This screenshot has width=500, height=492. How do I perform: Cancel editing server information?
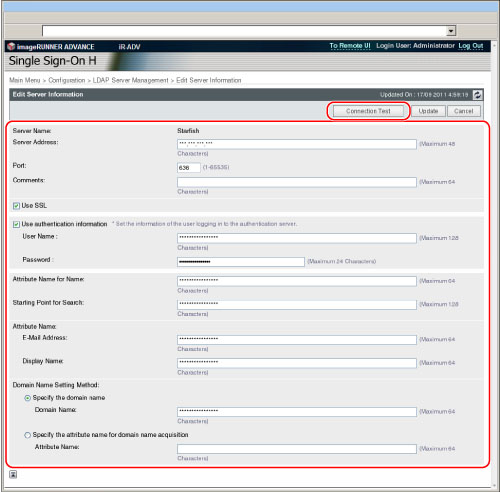pos(463,111)
